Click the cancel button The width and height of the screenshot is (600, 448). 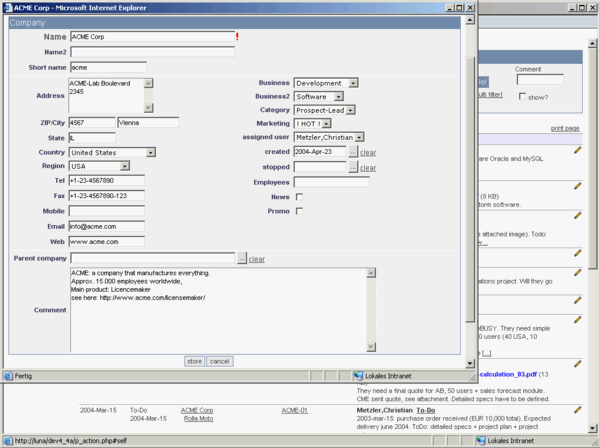[x=220, y=361]
